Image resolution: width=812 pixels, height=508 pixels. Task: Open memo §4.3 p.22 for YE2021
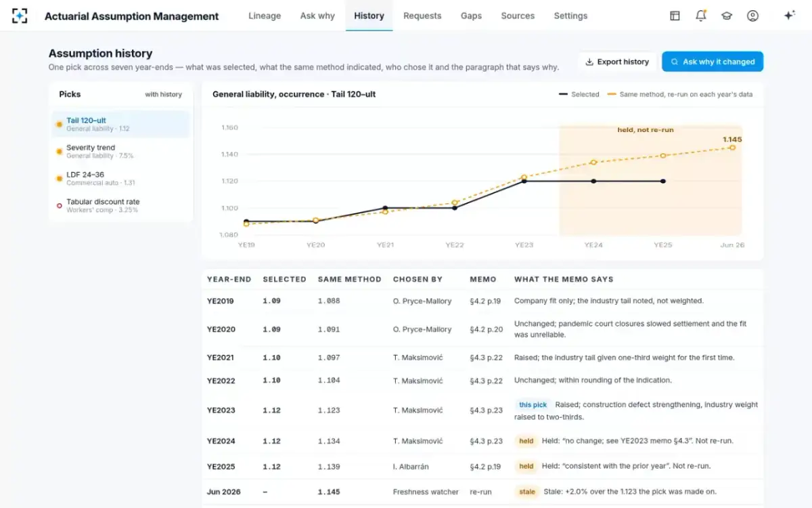[487, 358]
